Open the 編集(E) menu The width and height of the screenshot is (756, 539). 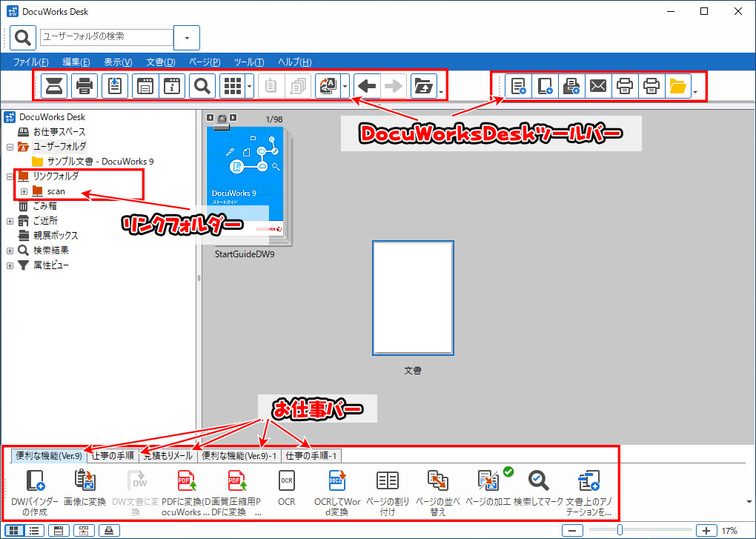click(76, 62)
